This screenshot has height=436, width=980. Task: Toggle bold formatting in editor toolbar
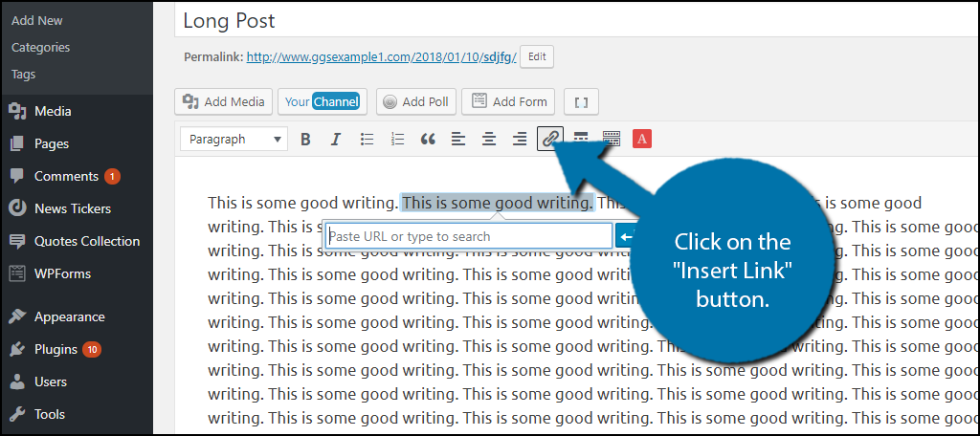(305, 140)
